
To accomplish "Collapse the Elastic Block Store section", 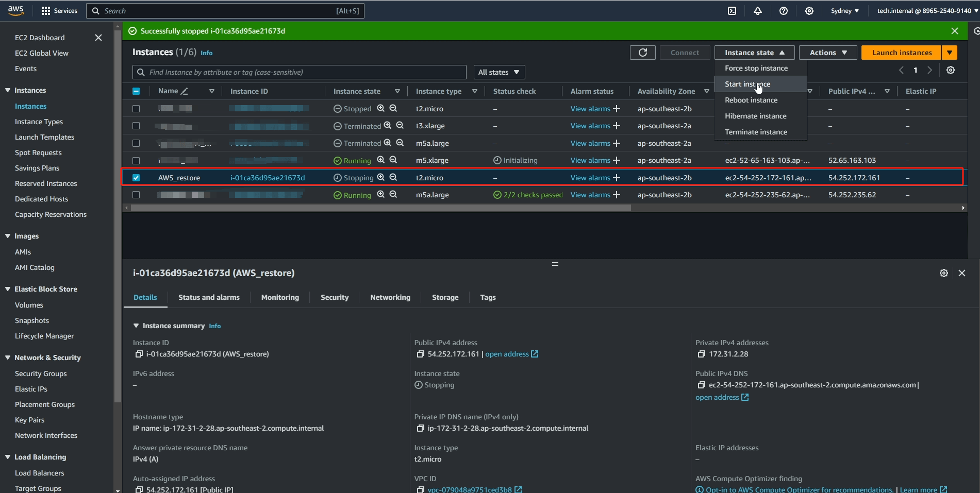I will click(x=8, y=289).
